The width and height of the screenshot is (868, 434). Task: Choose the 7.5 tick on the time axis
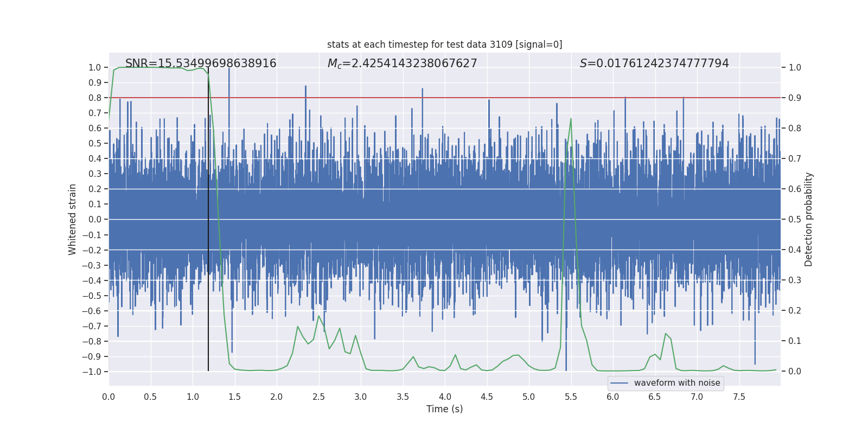coord(739,397)
